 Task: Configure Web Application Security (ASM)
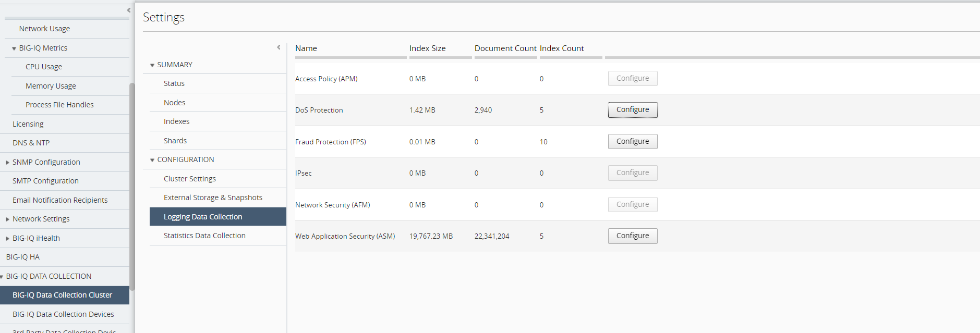click(x=632, y=236)
